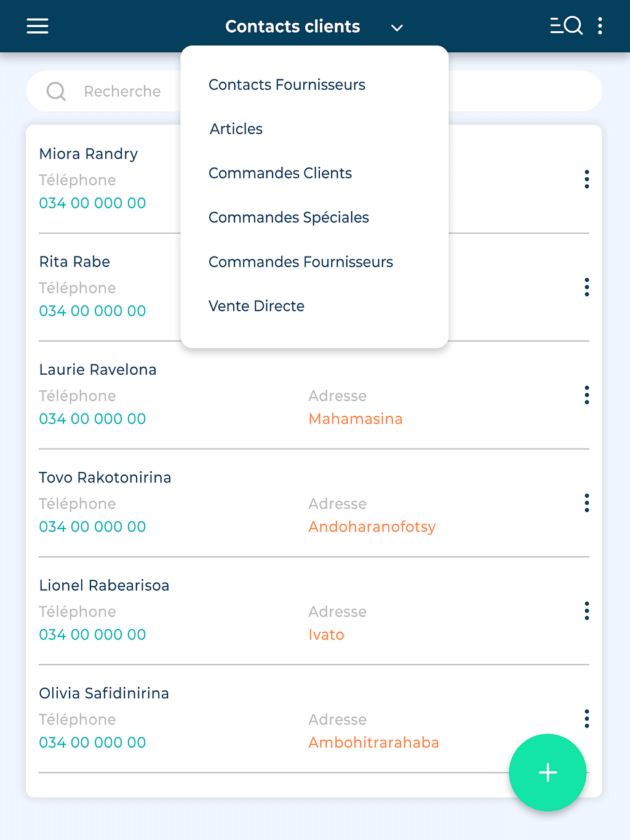Open options for Olivia Safidinirina
The width and height of the screenshot is (630, 840).
click(587, 718)
